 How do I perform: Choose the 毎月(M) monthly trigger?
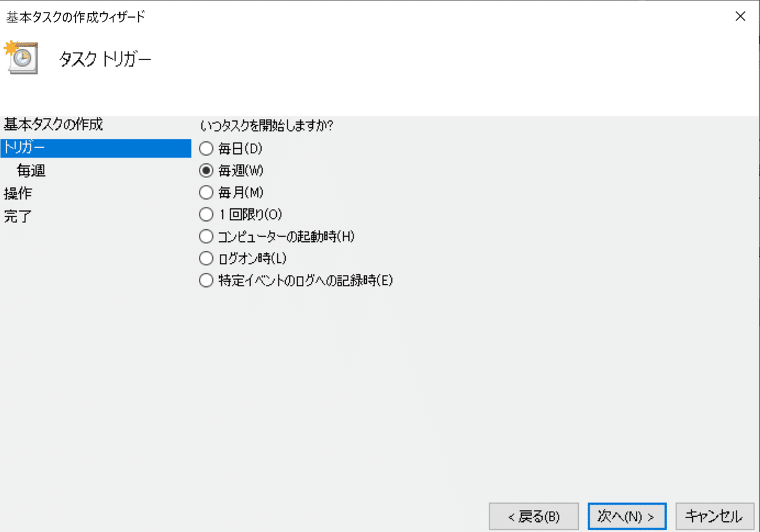click(231, 192)
